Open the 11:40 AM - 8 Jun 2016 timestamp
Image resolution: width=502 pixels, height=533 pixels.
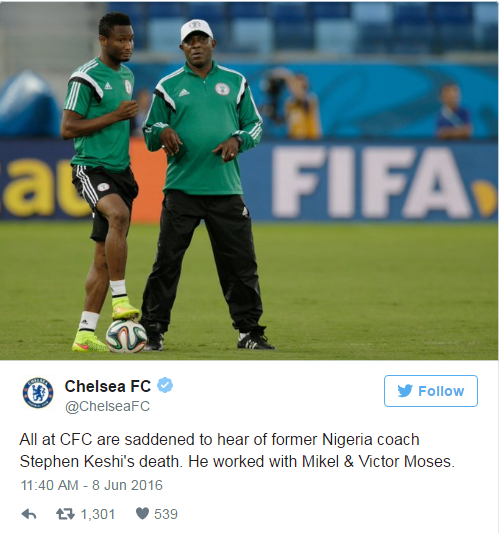91,485
